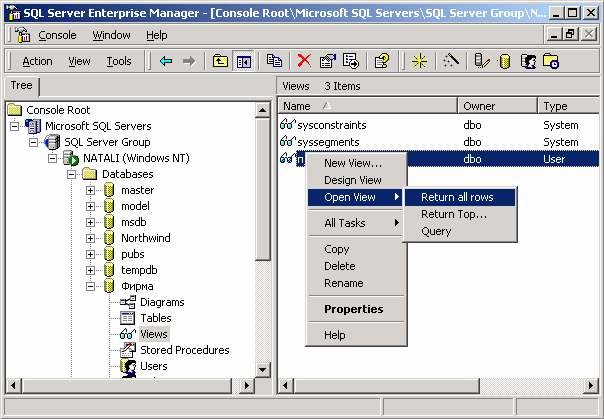Click the NATALI server icon
The height and width of the screenshot is (419, 604).
71,158
